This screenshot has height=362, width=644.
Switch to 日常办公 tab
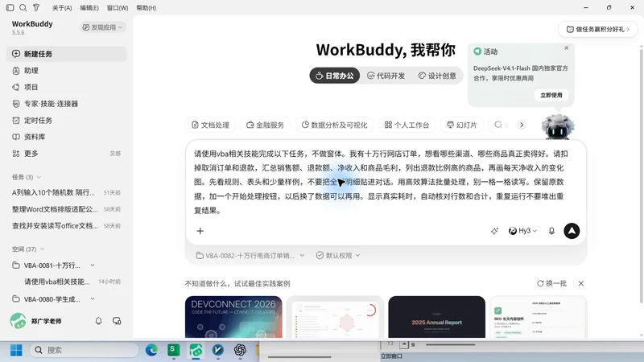335,76
